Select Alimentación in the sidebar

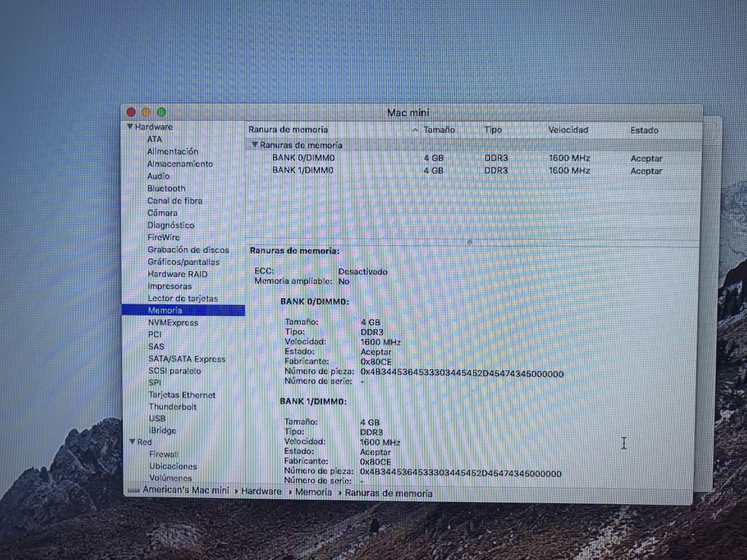tap(172, 152)
